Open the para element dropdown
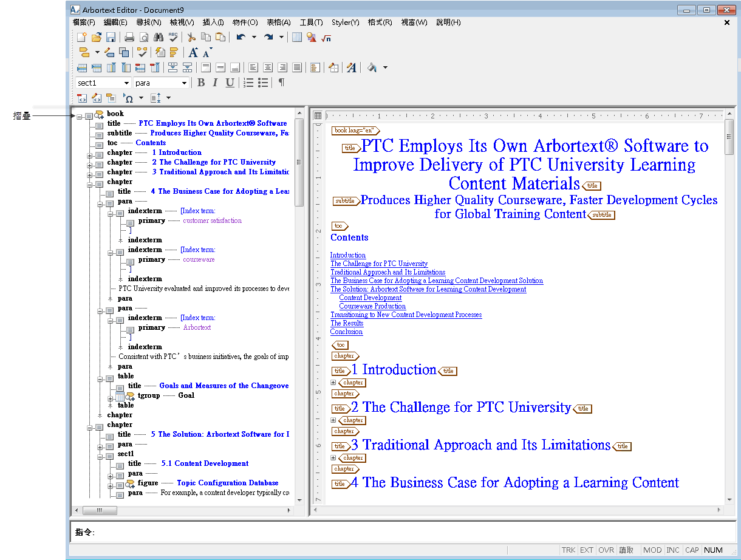Image resolution: width=741 pixels, height=560 pixels. coord(184,83)
